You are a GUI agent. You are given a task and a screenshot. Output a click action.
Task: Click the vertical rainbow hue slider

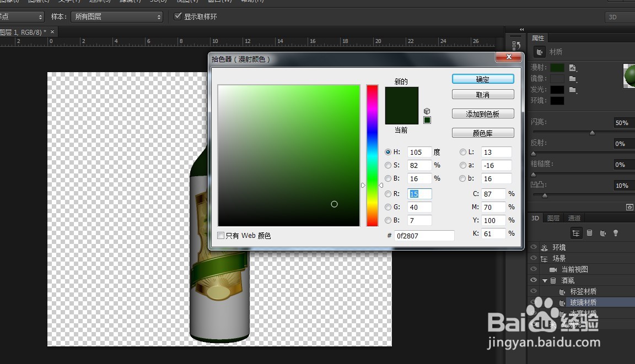(x=372, y=156)
